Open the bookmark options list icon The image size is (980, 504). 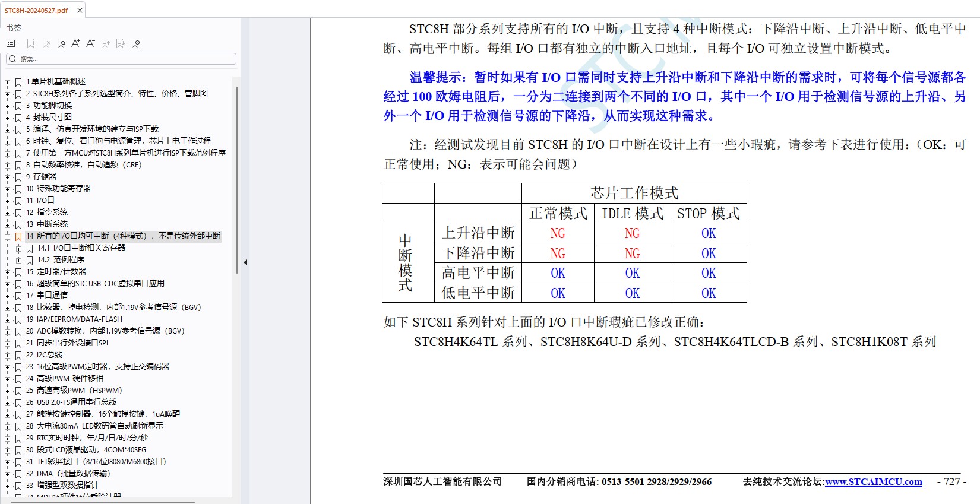point(10,43)
